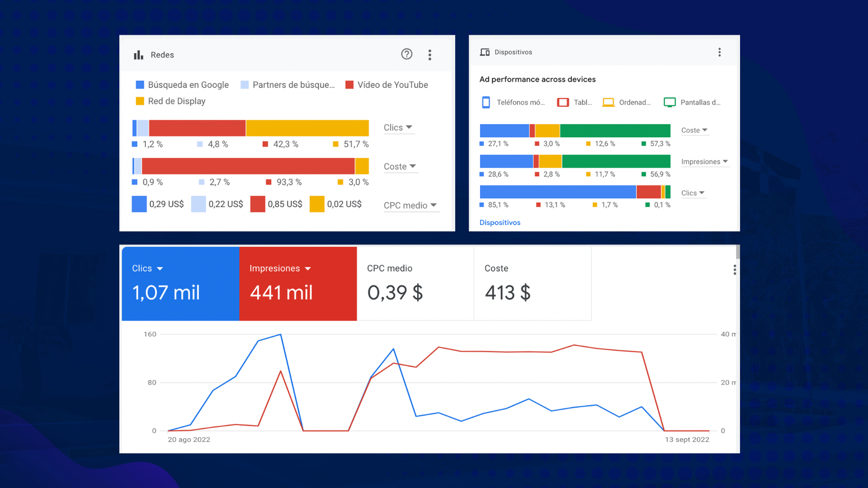Open the Redes card three-dot menu

coord(430,55)
